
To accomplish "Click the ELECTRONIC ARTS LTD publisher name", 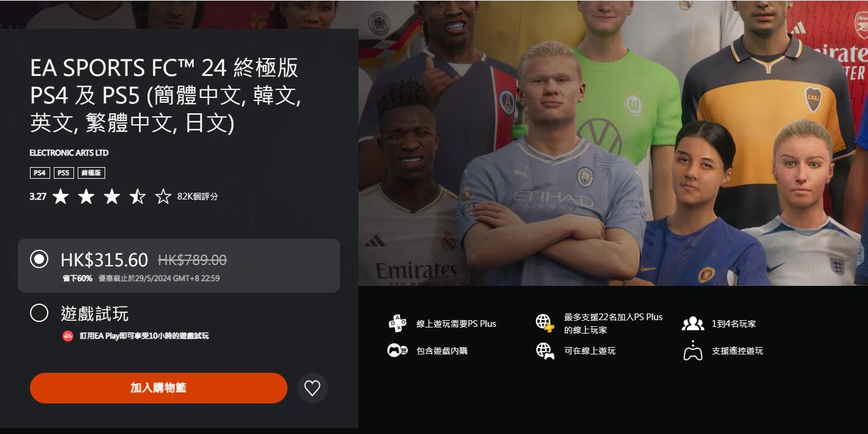I will click(69, 152).
